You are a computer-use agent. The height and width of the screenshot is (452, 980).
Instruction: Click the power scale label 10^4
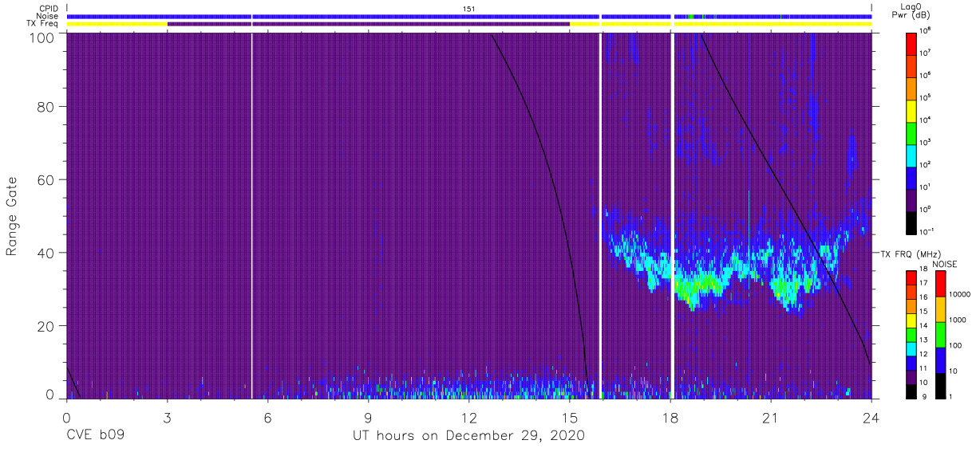coord(926,120)
